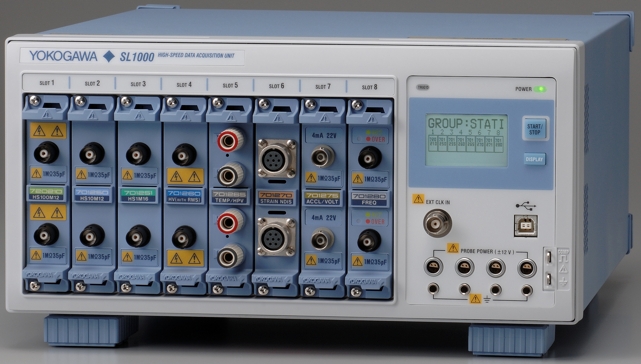Click the warning icon next to bottom ground symbol
The image size is (641, 364).
[475, 299]
